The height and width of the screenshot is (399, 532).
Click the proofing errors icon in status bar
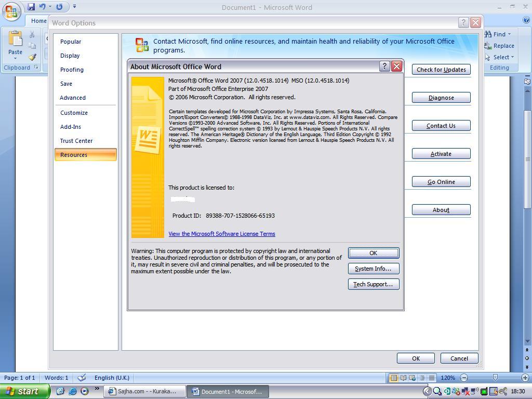(x=82, y=378)
